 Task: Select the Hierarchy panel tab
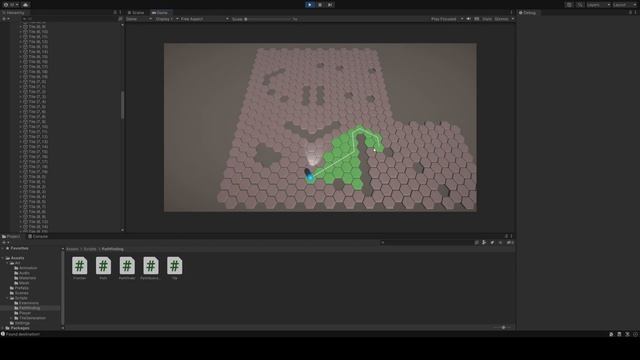(14, 13)
